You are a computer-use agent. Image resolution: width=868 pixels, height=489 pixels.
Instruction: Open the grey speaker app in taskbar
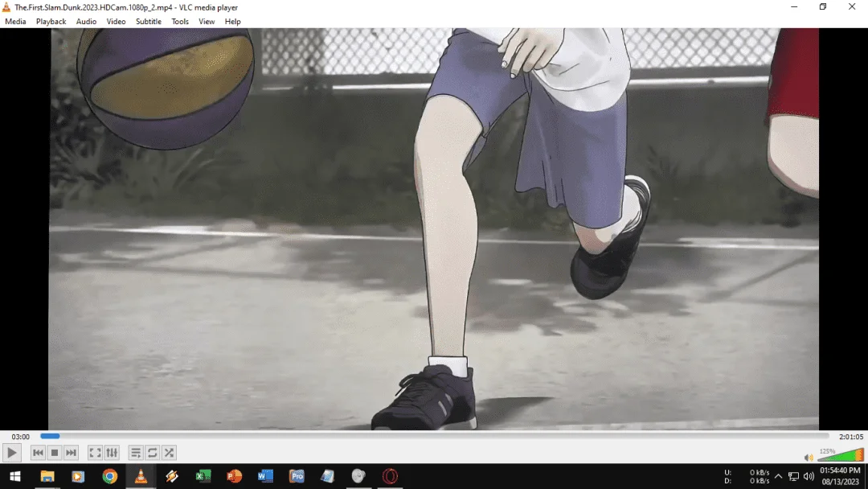(x=358, y=476)
